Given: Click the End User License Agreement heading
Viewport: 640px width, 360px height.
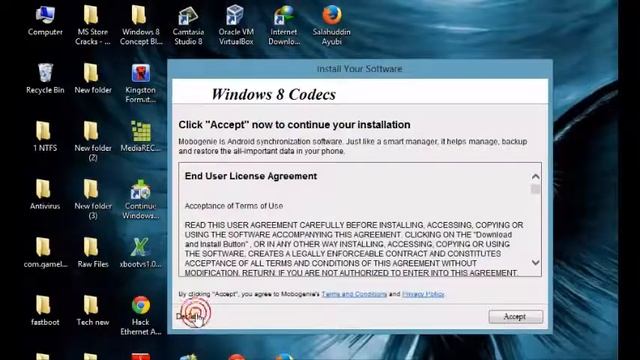Looking at the screenshot, I should pos(251,176).
